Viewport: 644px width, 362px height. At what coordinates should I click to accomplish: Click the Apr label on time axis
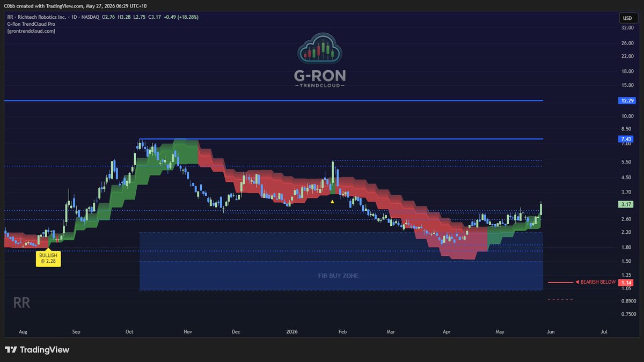tap(447, 332)
